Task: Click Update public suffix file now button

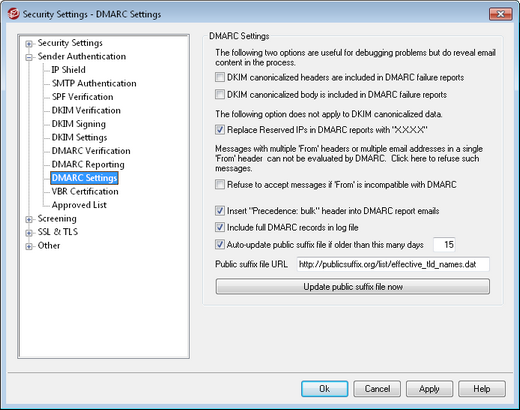Action: [x=353, y=287]
